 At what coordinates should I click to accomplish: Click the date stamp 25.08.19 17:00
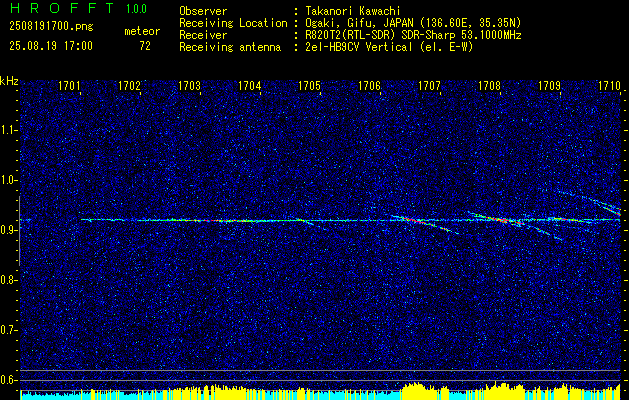pyautogui.click(x=51, y=46)
